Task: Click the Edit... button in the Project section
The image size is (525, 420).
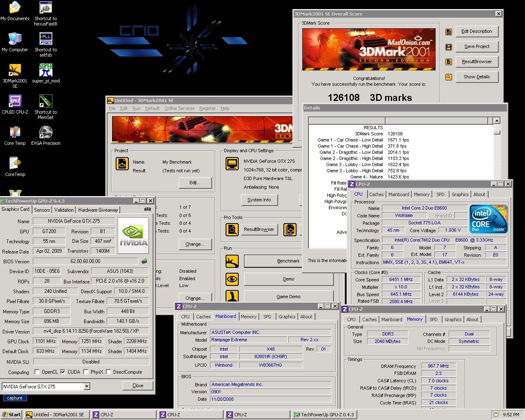Action: (195, 183)
